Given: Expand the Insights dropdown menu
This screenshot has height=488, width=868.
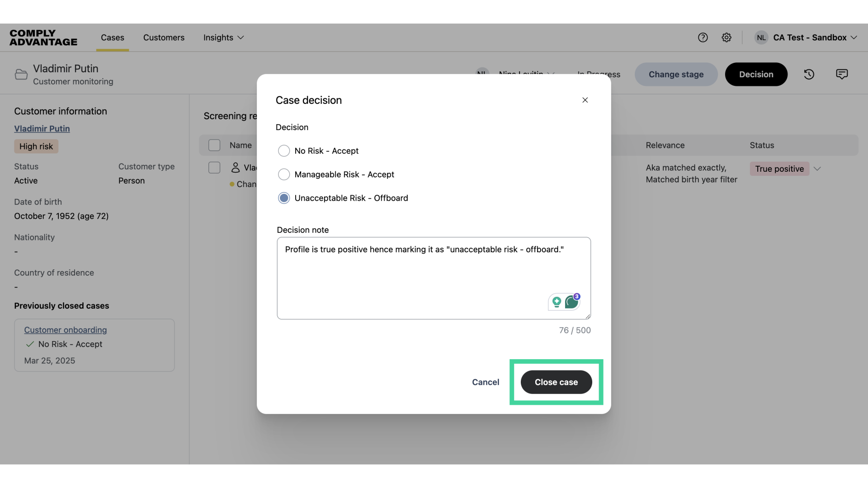Looking at the screenshot, I should (x=223, y=38).
